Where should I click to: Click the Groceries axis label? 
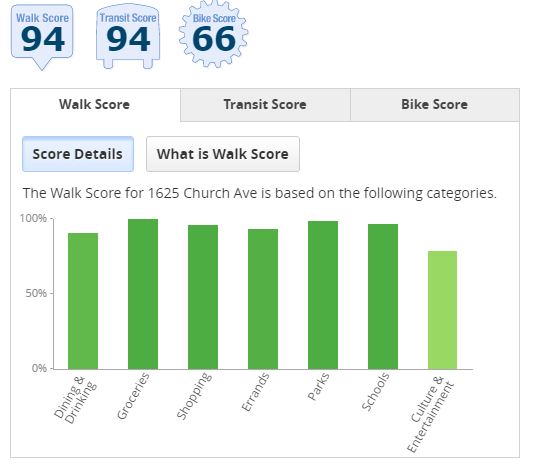click(x=133, y=396)
